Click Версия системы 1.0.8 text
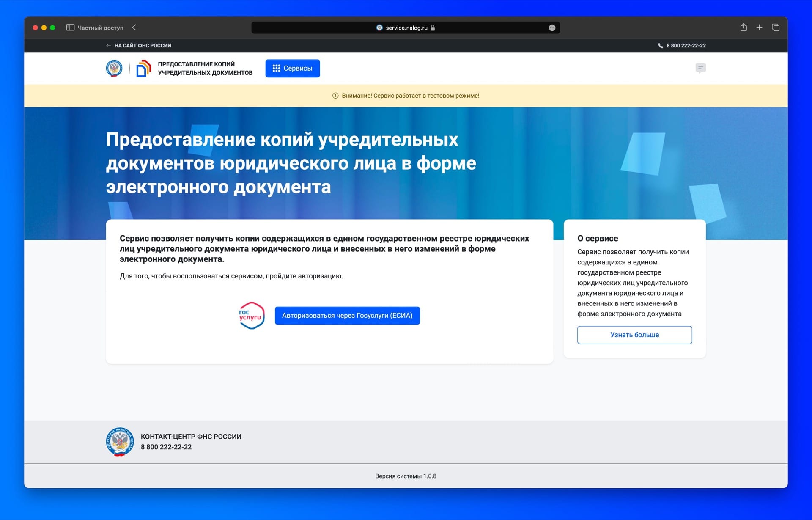The width and height of the screenshot is (812, 520). pyautogui.click(x=406, y=476)
